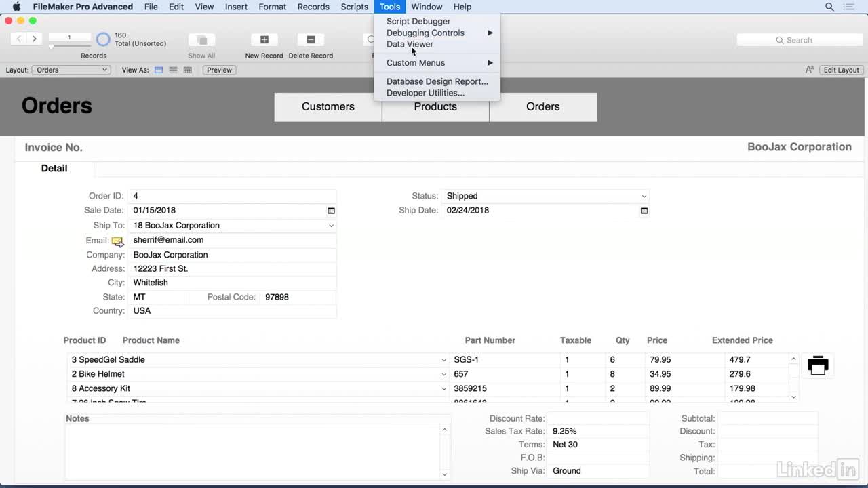Open the File menu

click(151, 7)
